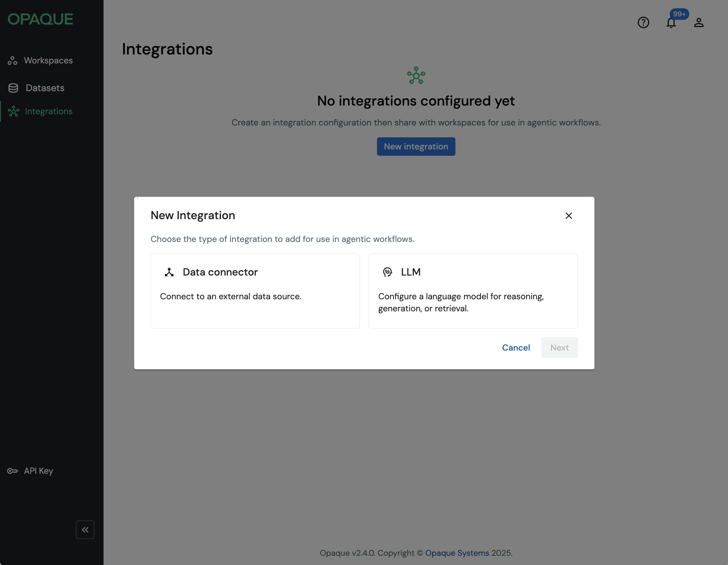Open the help question mark icon

(x=643, y=23)
